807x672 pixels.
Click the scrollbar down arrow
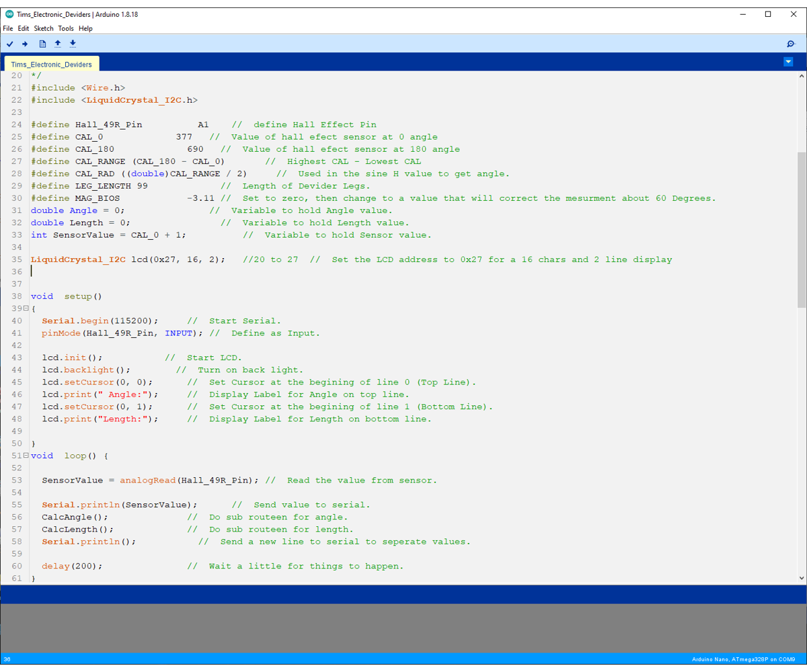tap(801, 578)
